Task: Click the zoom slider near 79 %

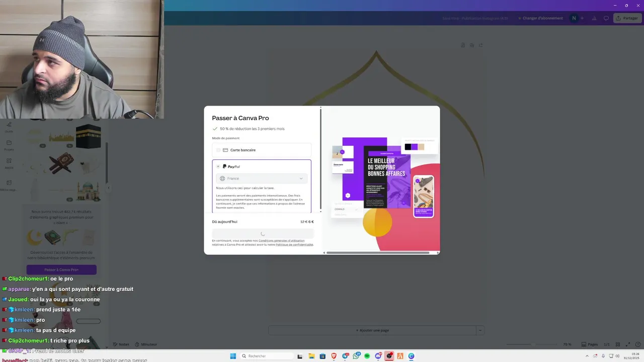Action: pyautogui.click(x=531, y=344)
